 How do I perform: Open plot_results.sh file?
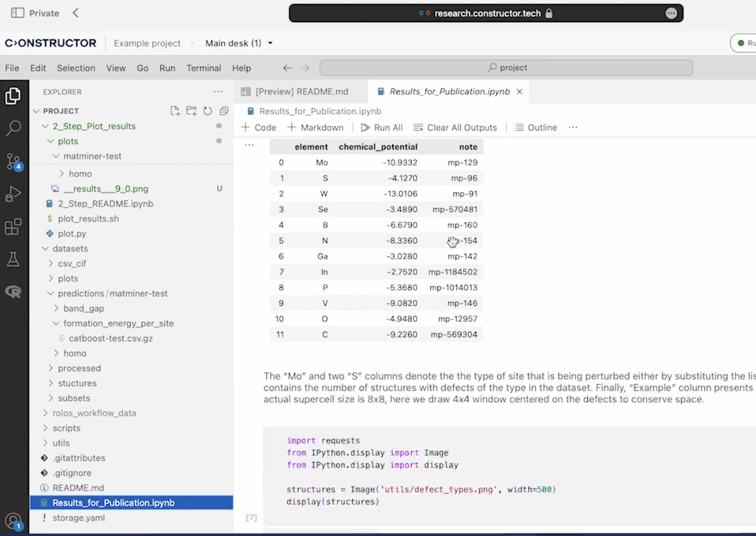[x=88, y=219]
